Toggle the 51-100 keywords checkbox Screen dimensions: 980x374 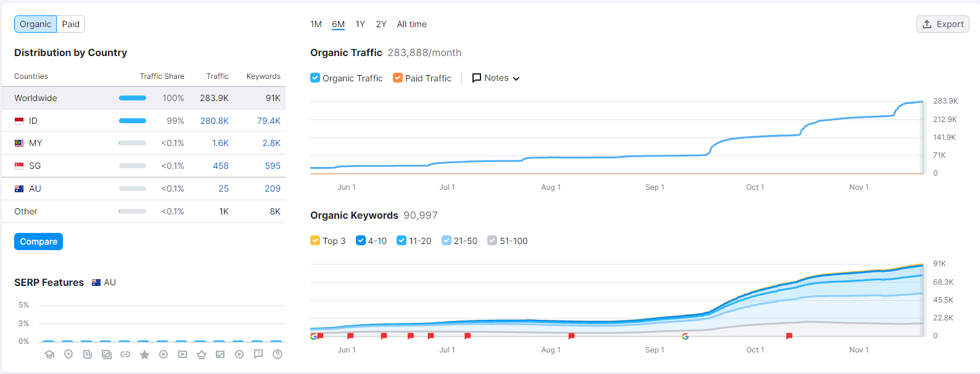[492, 240]
